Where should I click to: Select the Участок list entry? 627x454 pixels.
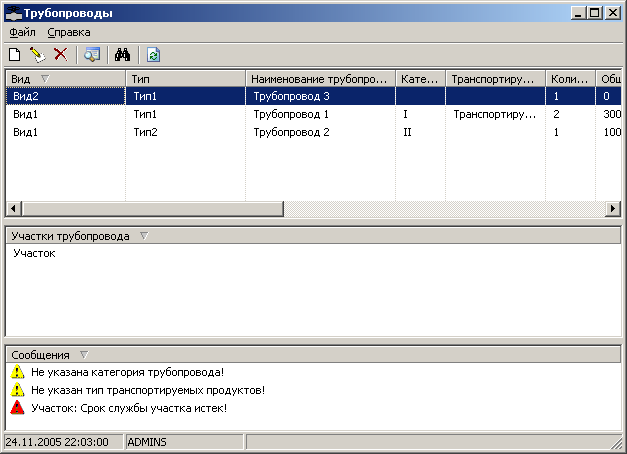[x=34, y=254]
